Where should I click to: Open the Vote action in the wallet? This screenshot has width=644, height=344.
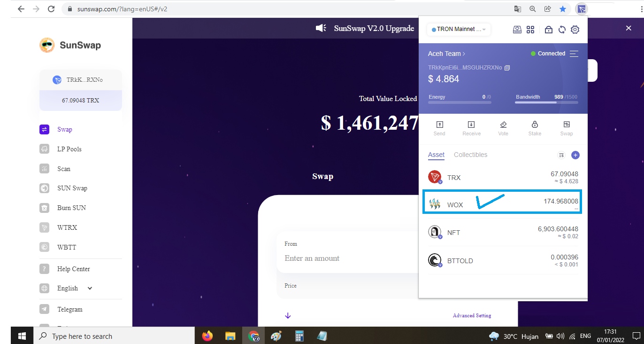503,128
